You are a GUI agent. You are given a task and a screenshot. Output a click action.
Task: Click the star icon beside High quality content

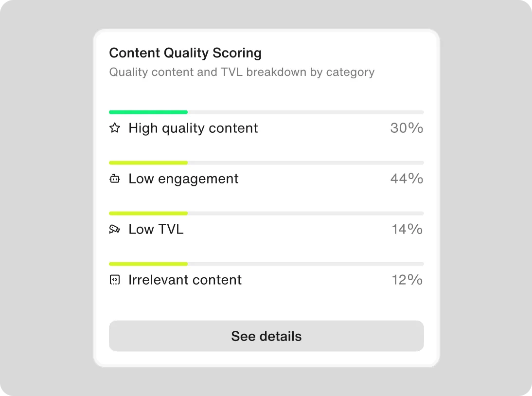point(115,128)
